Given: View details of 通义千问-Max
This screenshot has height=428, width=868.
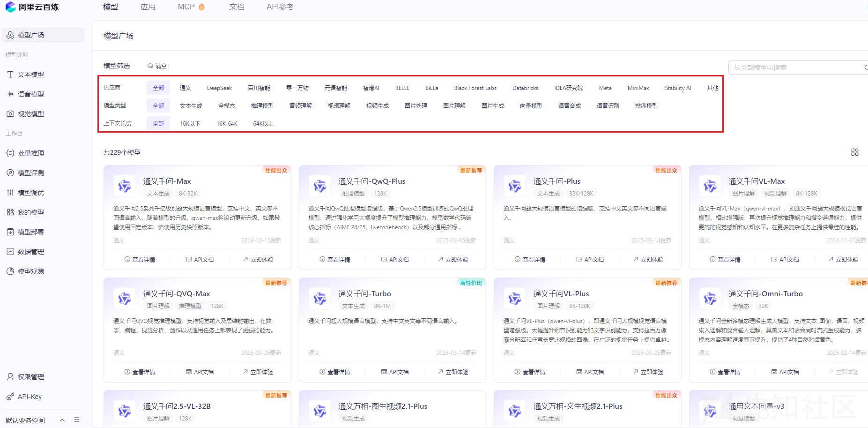Looking at the screenshot, I should tap(140, 259).
